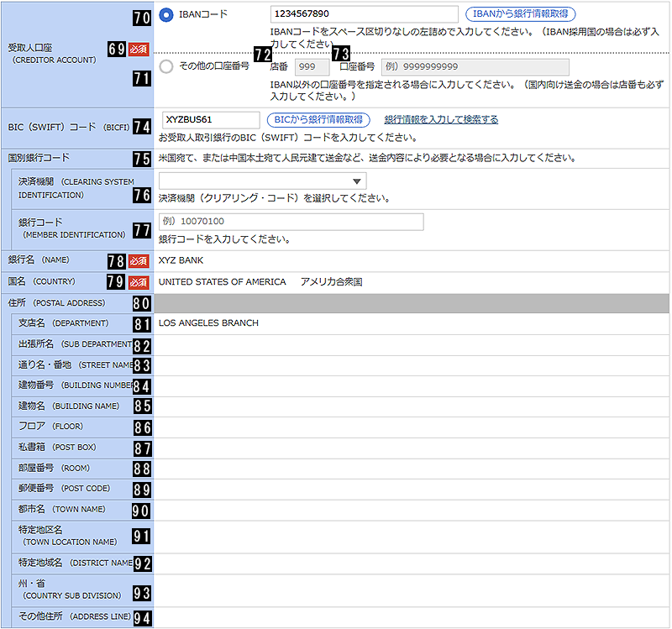Click the 銀行名 (NAME) label
The height and width of the screenshot is (629, 672).
[39, 259]
